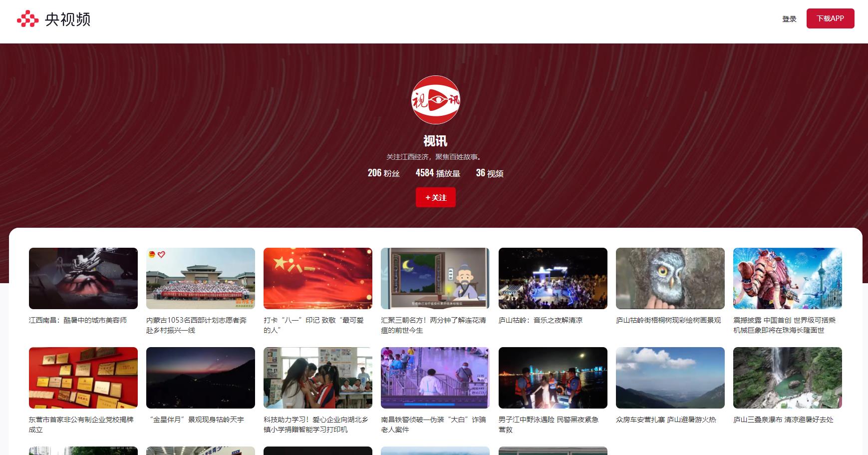Click the 36 视频 video count
This screenshot has width=868, height=455.
pyautogui.click(x=489, y=173)
